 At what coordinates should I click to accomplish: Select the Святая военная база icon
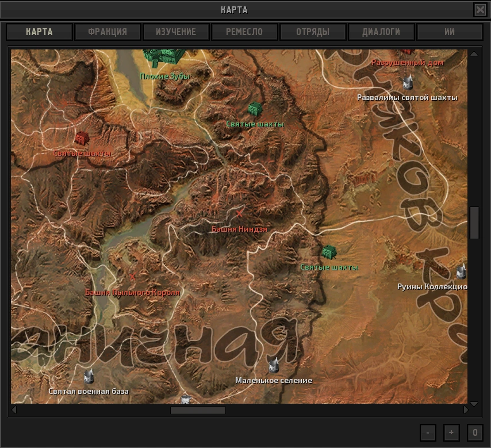point(89,376)
